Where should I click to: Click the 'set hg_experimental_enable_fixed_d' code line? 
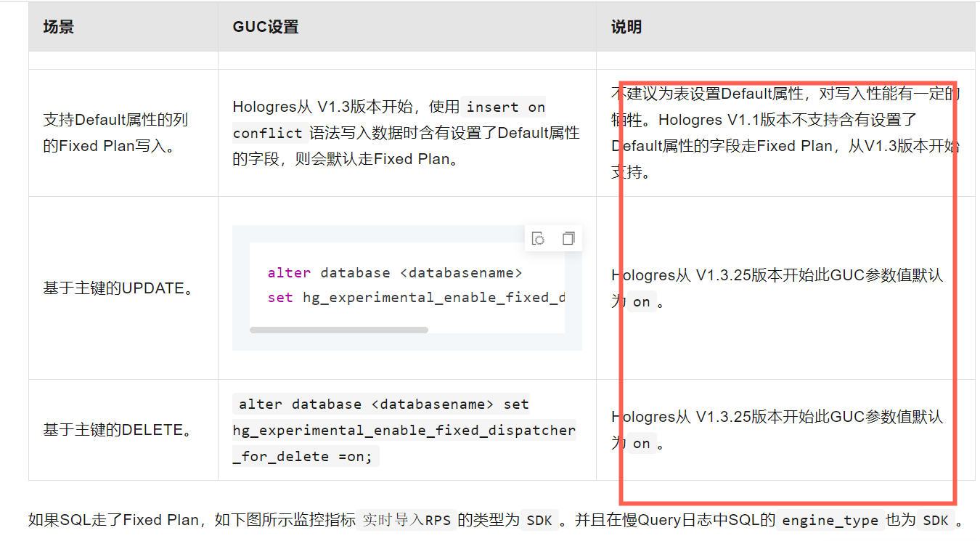click(416, 298)
